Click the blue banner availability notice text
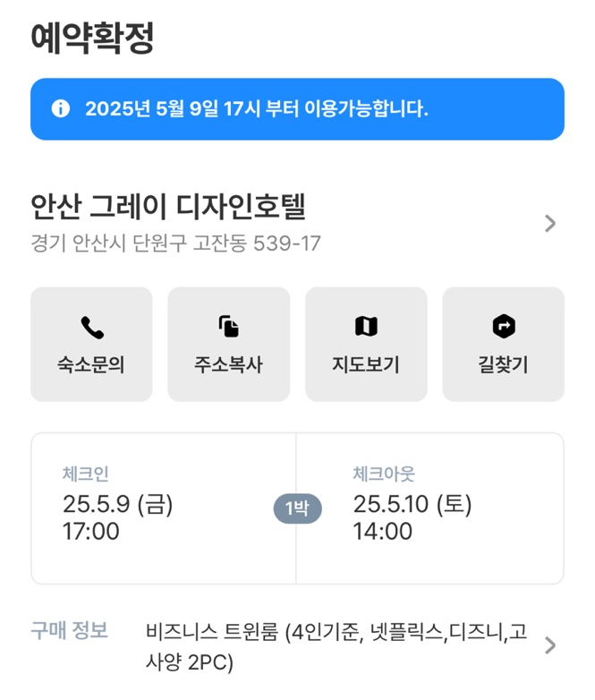The height and width of the screenshot is (700, 595). (257, 109)
